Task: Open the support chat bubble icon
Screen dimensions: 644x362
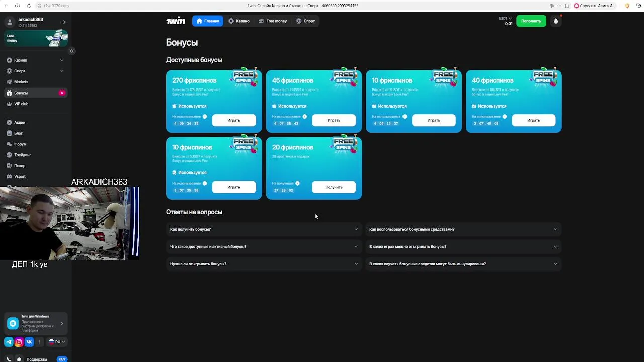Action: click(x=19, y=359)
